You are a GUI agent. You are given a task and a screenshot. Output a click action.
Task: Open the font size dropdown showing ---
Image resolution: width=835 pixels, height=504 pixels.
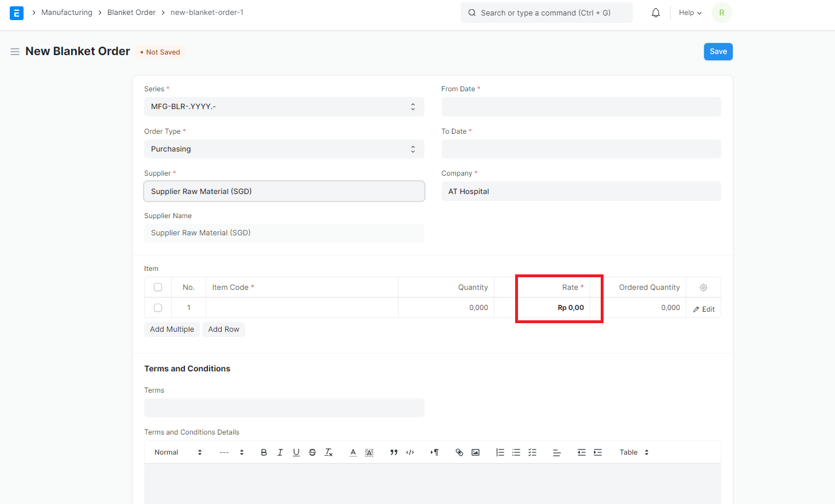point(231,452)
